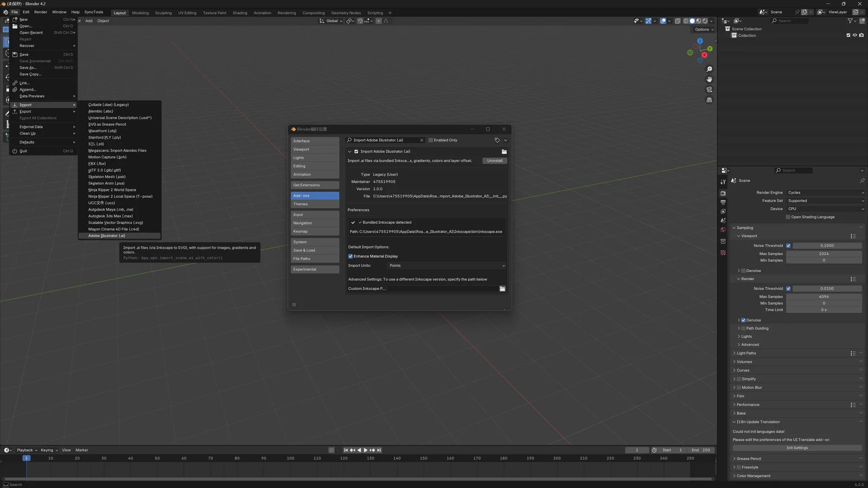Uncheck Enhance Material Display option
Viewport: 868px width, 488px height.
pos(350,256)
